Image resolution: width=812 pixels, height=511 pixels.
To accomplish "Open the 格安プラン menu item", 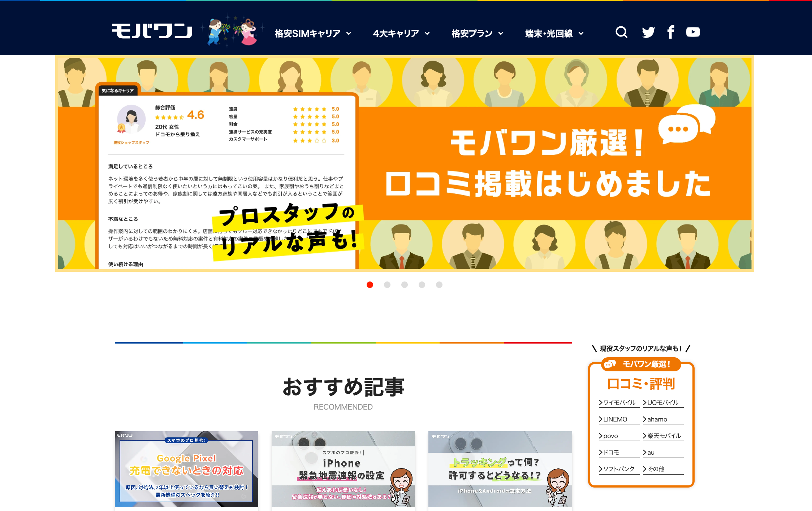I will [x=477, y=34].
